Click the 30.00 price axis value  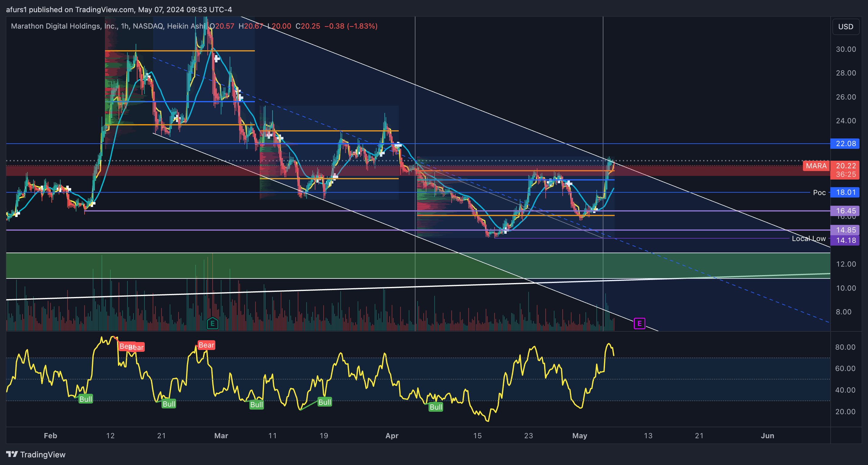pyautogui.click(x=846, y=49)
